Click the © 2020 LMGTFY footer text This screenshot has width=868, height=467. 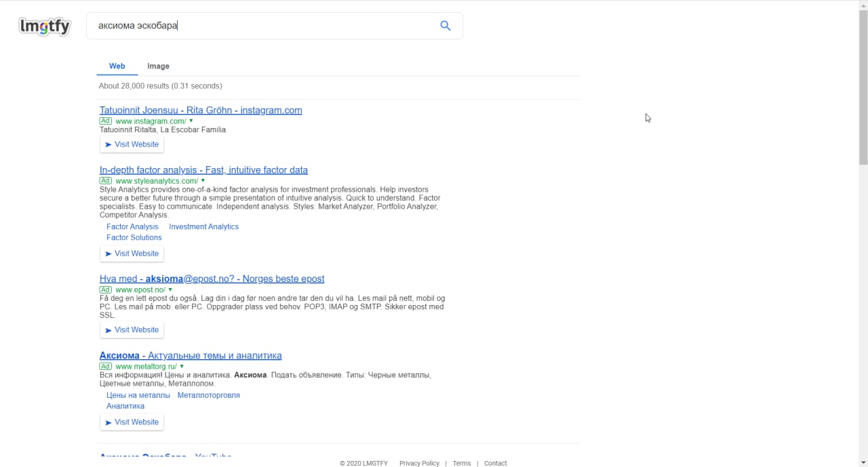[363, 464]
